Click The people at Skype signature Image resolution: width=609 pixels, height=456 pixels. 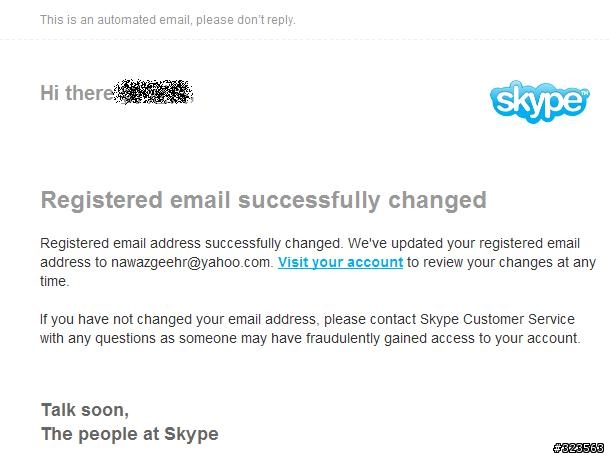click(x=130, y=434)
